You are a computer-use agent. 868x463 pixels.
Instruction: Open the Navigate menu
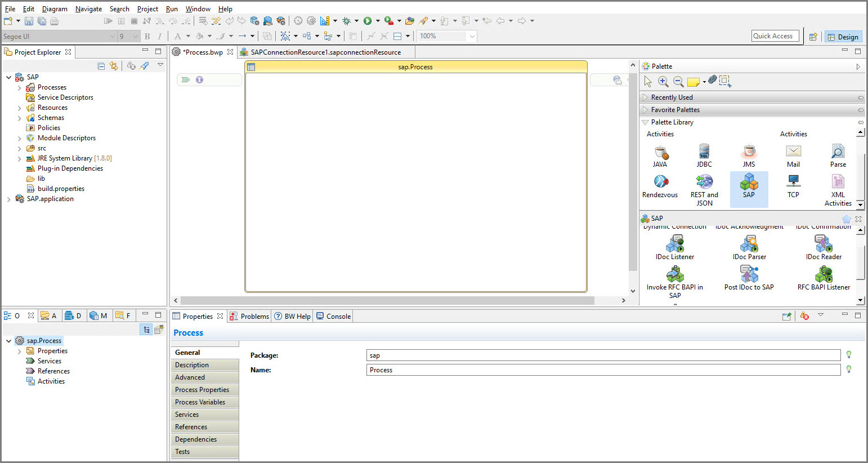tap(88, 9)
